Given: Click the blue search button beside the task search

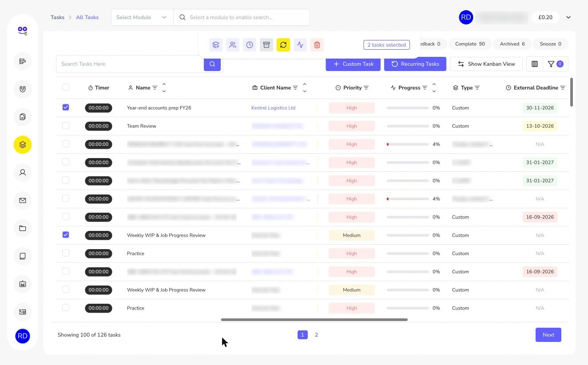Looking at the screenshot, I should click(x=212, y=64).
